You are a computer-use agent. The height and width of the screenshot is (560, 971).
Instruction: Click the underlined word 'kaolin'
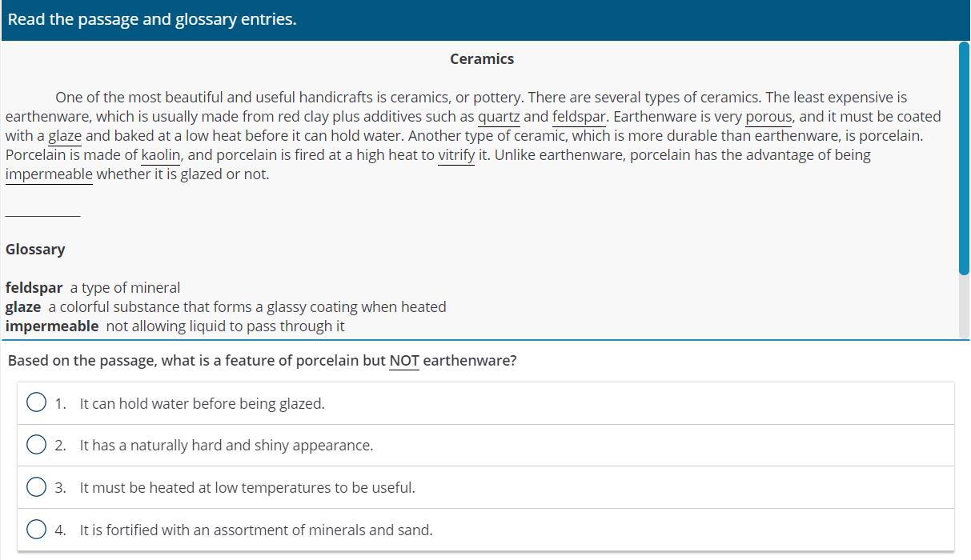161,155
